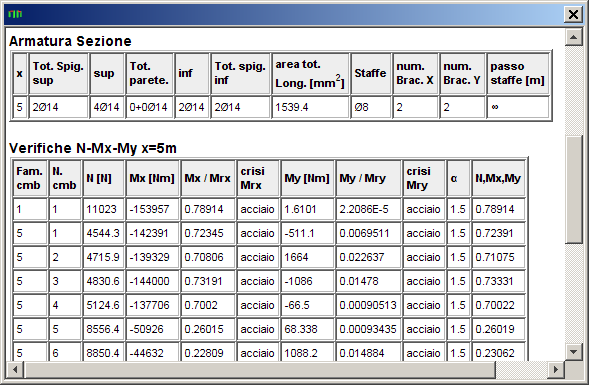The image size is (589, 385).
Task: Click the 'Tot. Spig. sup' column header
Action: (x=58, y=73)
